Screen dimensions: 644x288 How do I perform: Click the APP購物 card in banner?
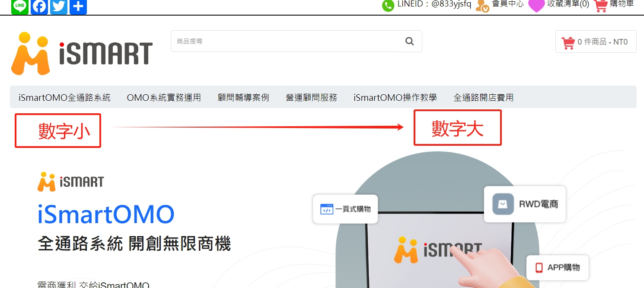[558, 268]
